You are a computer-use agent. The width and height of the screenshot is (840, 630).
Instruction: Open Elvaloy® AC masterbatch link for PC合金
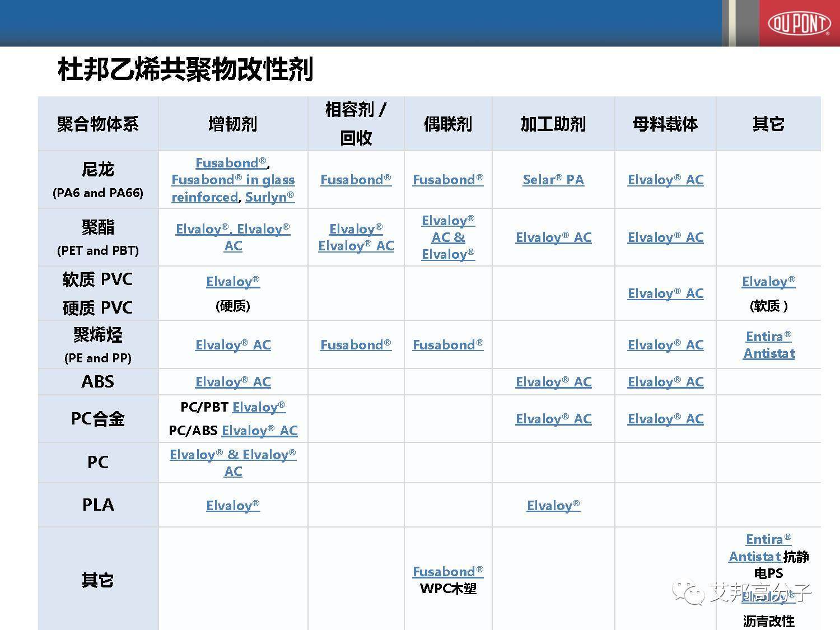click(x=665, y=419)
